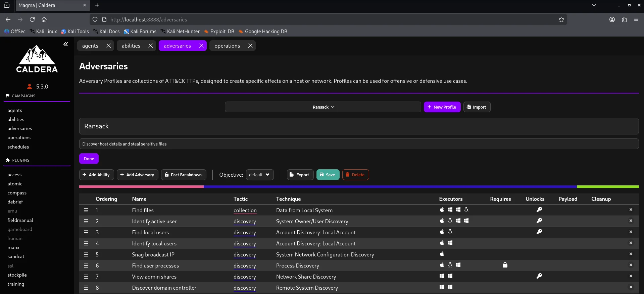Image resolution: width=644 pixels, height=294 pixels.
Task: Open the Ransack adversary profile dropdown
Action: click(x=323, y=107)
